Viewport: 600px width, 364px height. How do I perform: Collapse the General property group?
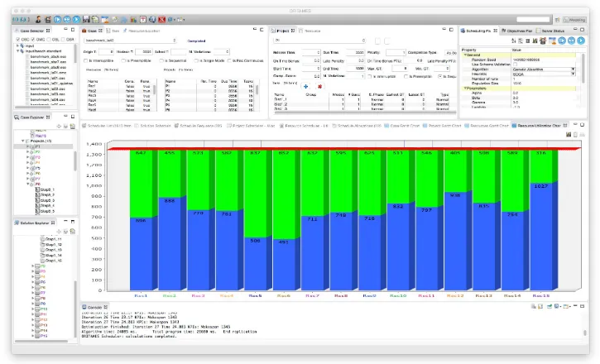click(x=465, y=55)
